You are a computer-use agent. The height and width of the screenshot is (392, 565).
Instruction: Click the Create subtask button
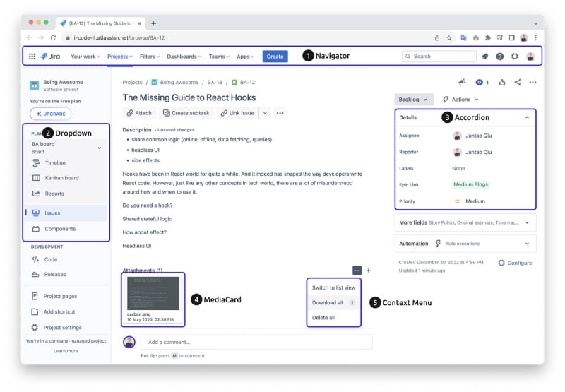[x=186, y=113]
